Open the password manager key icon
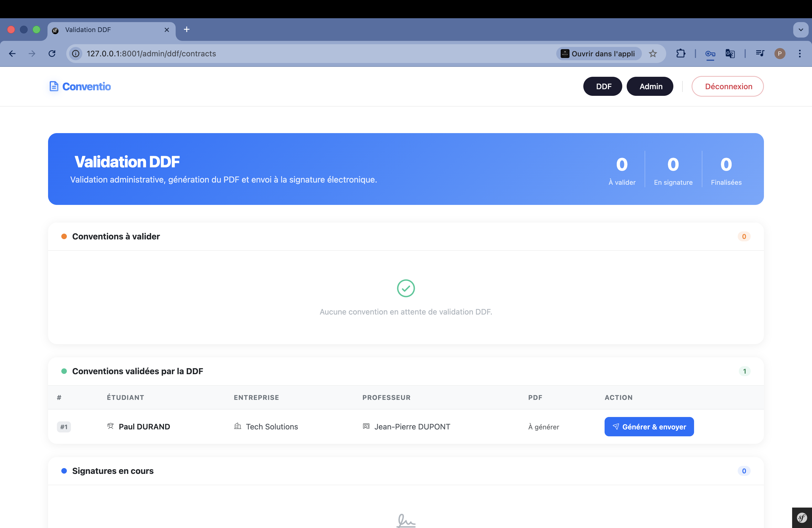This screenshot has width=812, height=528. [x=710, y=54]
